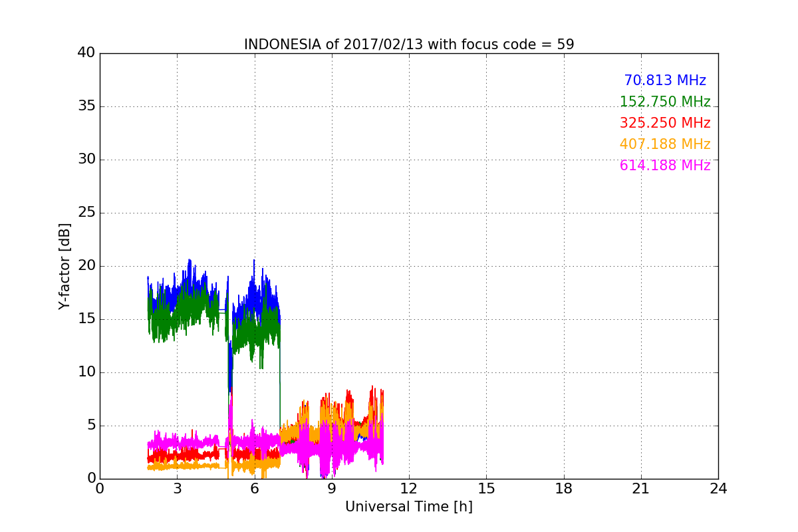The height and width of the screenshot is (532, 798).
Task: Click y-axis tick value 10
Action: point(86,372)
